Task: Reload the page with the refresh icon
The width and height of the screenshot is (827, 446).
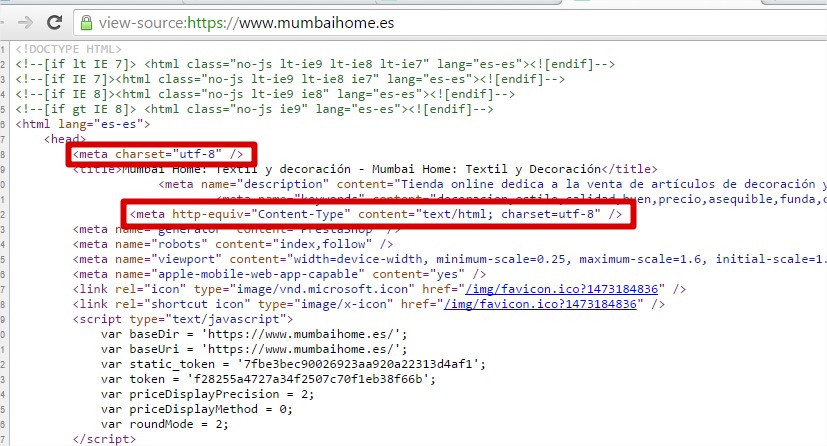Action: tap(54, 22)
